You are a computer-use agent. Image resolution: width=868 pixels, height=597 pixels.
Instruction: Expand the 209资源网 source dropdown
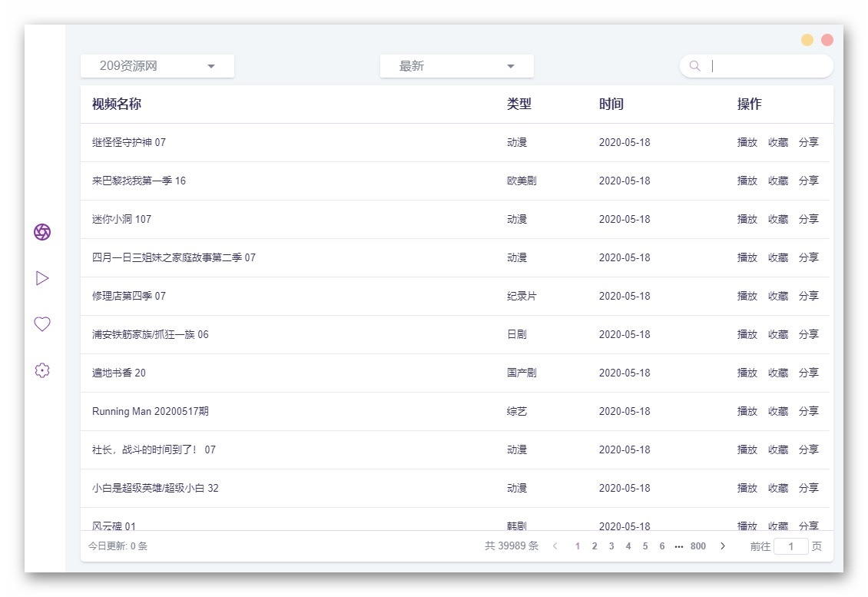coord(157,66)
